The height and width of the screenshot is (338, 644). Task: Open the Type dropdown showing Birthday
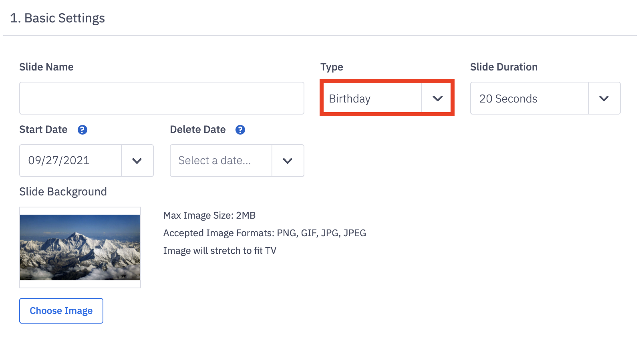coord(372,99)
